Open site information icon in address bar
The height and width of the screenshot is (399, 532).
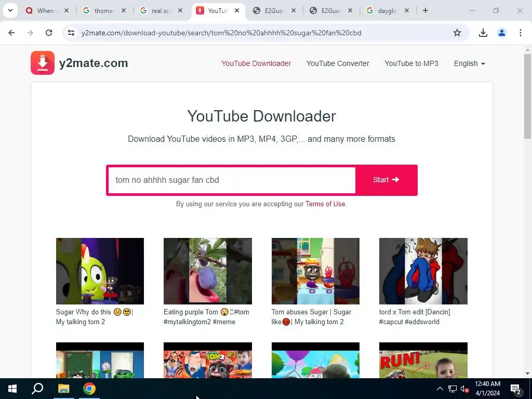[71, 33]
